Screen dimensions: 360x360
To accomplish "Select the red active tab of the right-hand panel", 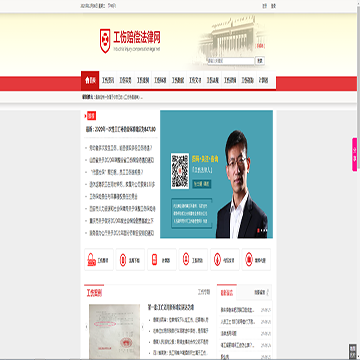I will coord(227,293).
